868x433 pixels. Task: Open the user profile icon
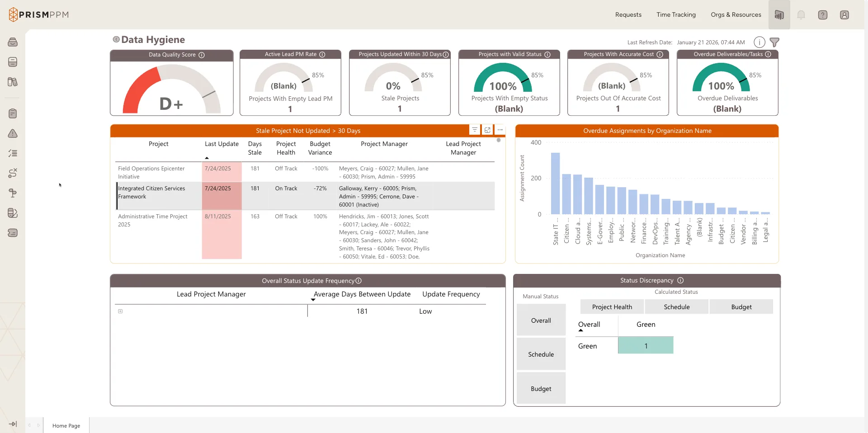click(844, 15)
